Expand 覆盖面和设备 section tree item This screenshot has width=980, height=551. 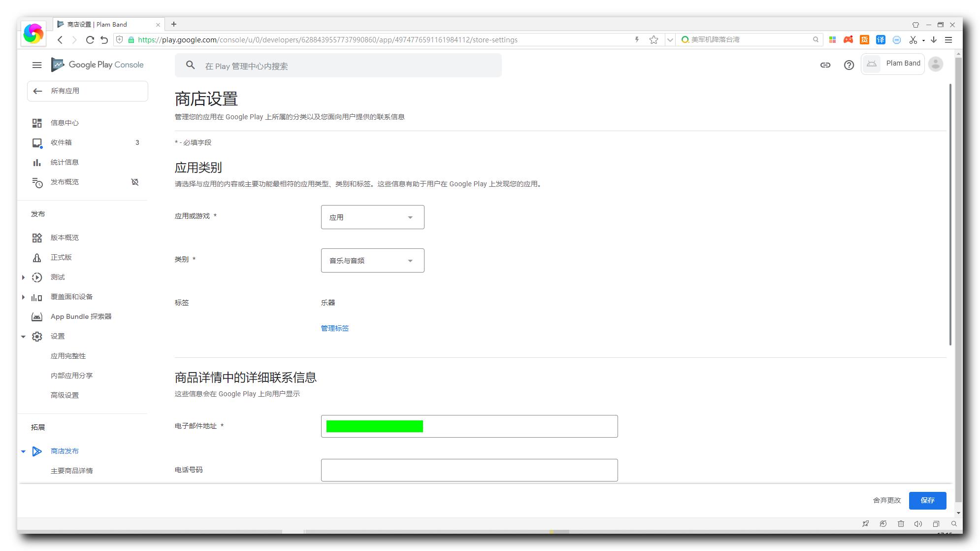pyautogui.click(x=24, y=296)
